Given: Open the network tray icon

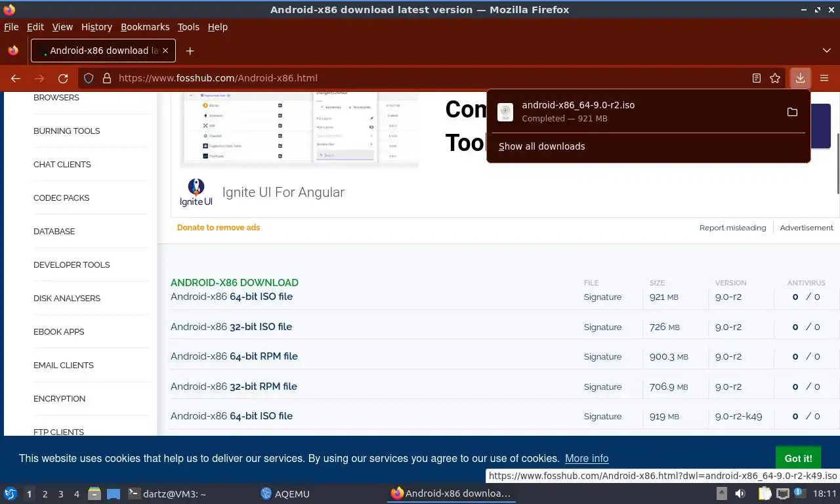Looking at the screenshot, I should click(782, 493).
